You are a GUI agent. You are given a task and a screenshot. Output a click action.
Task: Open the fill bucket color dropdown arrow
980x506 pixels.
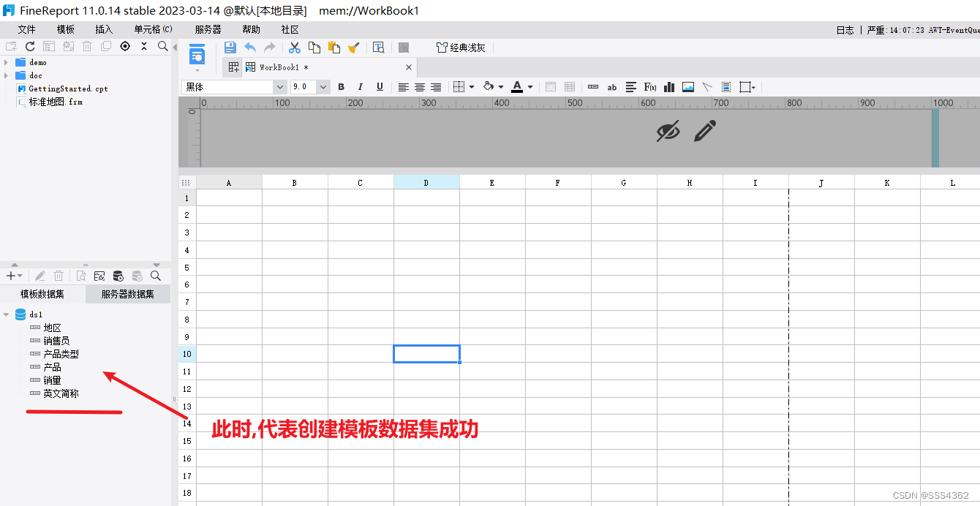501,87
